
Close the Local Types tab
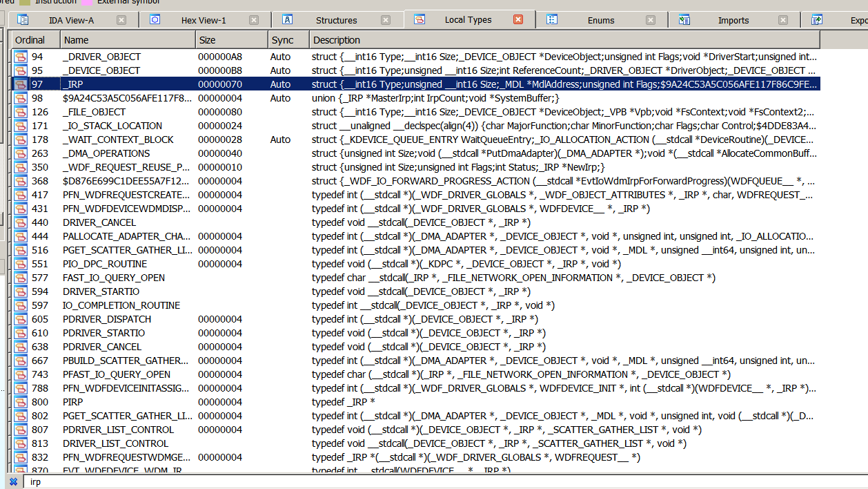tap(518, 20)
